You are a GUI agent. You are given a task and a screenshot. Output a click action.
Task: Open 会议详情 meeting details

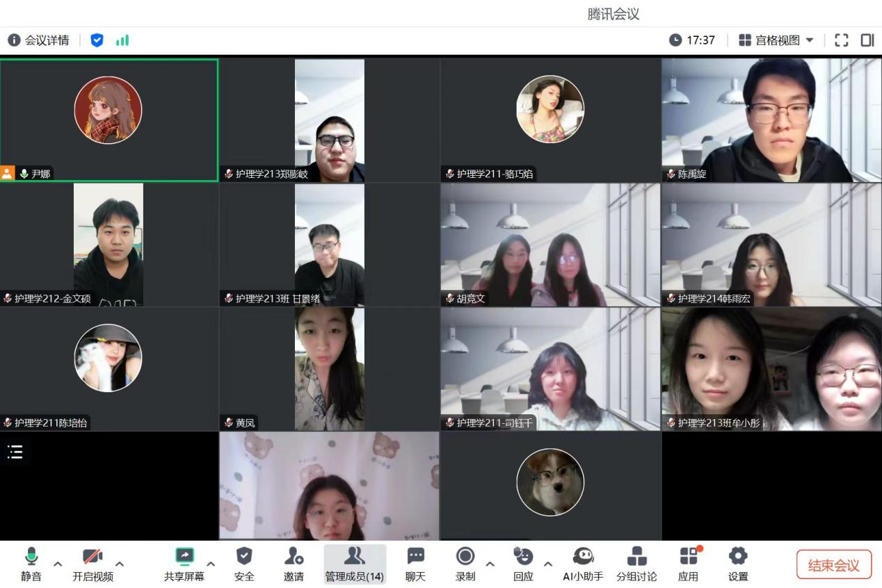tap(39, 40)
